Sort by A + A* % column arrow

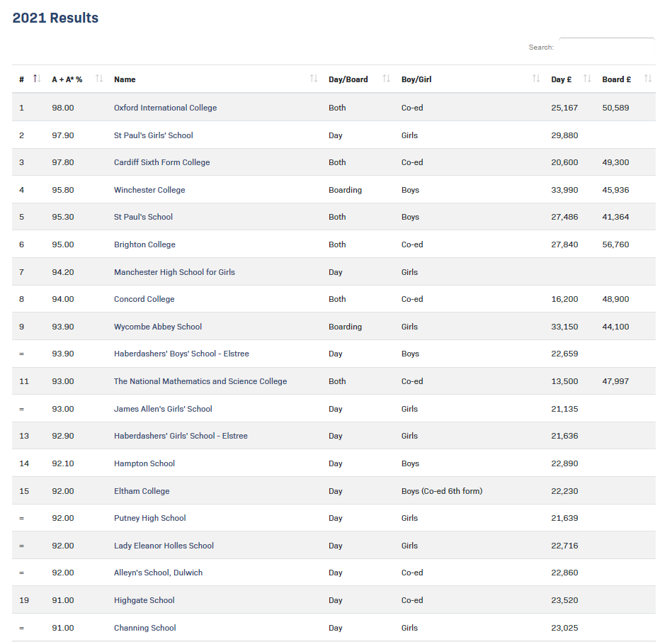(99, 79)
